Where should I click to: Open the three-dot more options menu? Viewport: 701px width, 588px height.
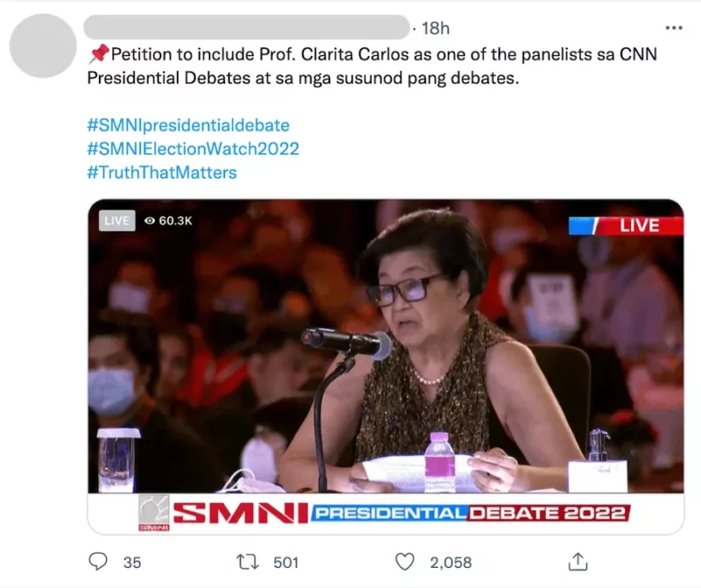[x=674, y=28]
